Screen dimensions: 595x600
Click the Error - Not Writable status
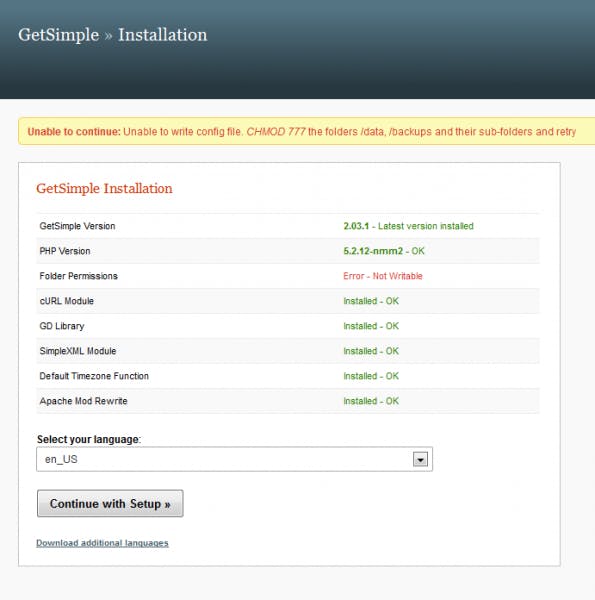[383, 276]
